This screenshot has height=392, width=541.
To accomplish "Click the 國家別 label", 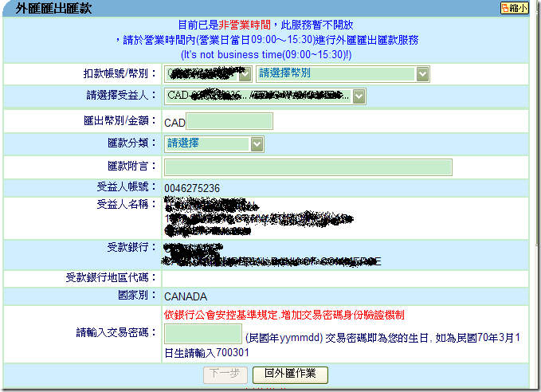I will (x=137, y=296).
